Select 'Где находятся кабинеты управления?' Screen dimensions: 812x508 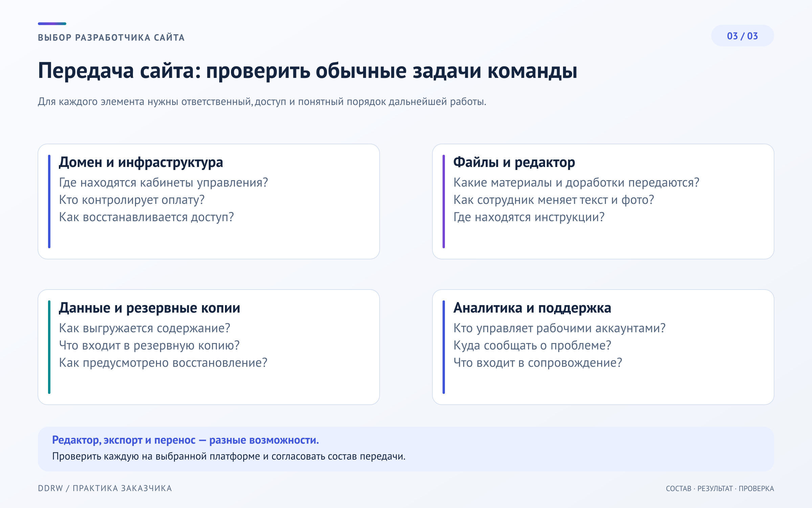[x=163, y=183]
